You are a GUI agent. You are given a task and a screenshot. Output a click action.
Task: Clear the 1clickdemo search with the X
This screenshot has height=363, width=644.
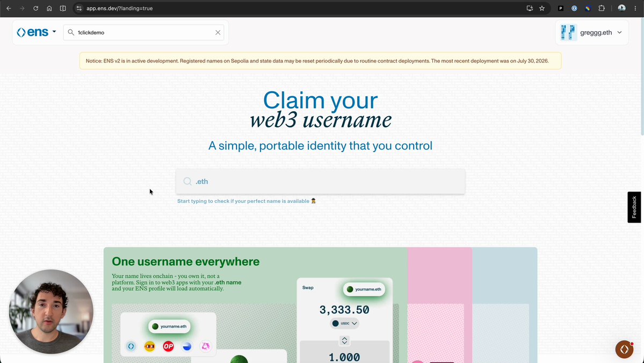tap(218, 32)
